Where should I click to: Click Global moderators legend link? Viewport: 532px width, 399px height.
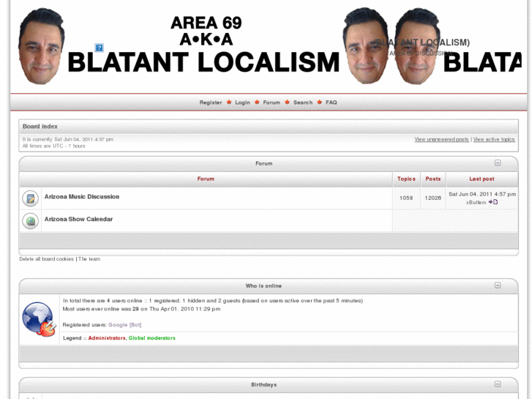(x=152, y=338)
